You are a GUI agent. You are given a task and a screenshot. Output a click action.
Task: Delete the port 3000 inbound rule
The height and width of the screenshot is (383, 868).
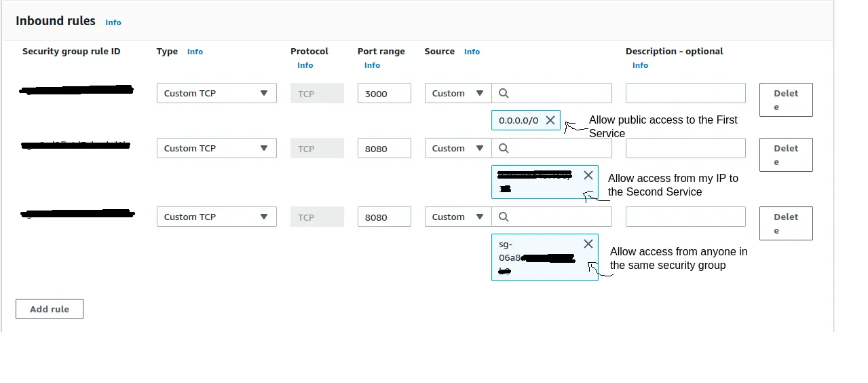click(786, 100)
